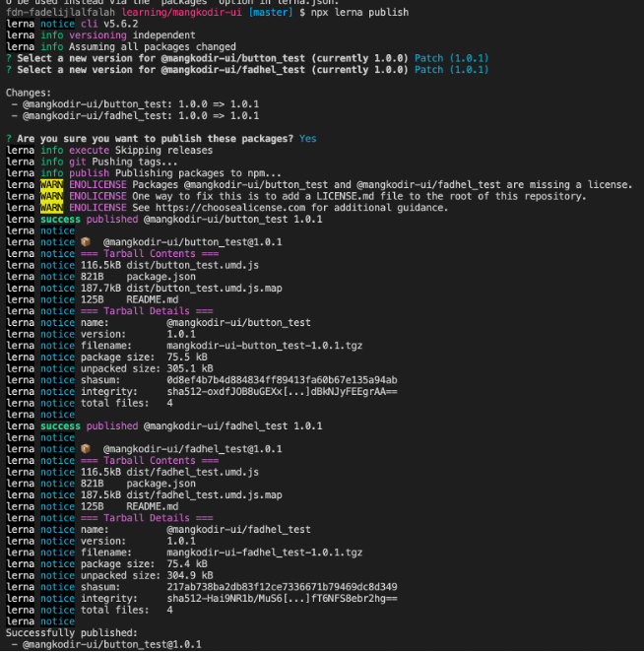Click 'Patch (1.0.1)' on the fadhel_test prompt
This screenshot has height=652, width=644.
pyautogui.click(x=452, y=70)
